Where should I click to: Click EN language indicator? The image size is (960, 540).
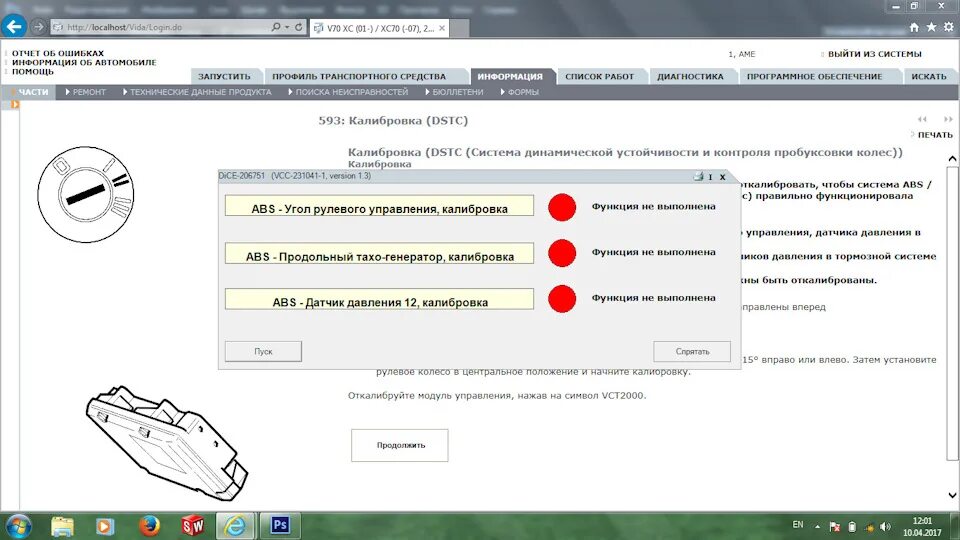click(x=798, y=525)
